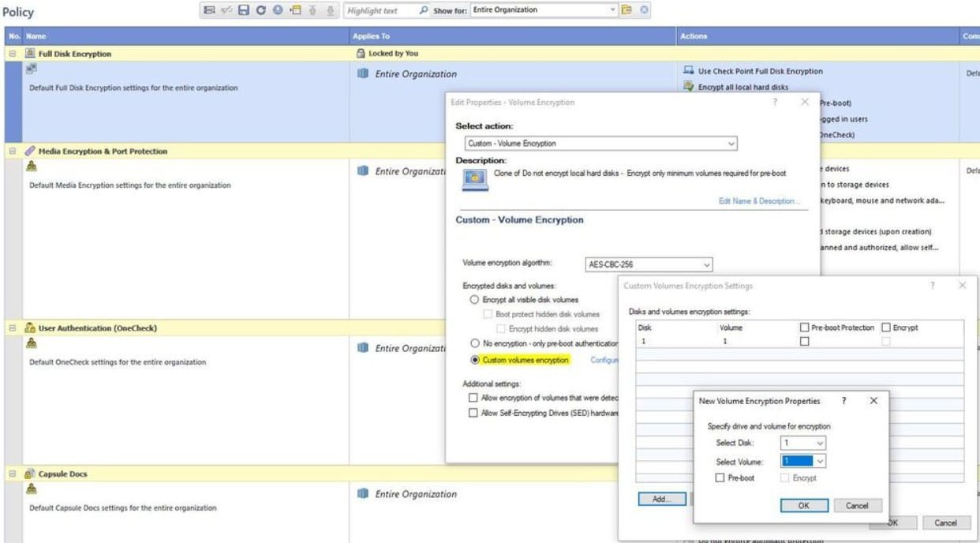The height and width of the screenshot is (543, 980).
Task: Click the Applies To column header
Action: (513, 36)
